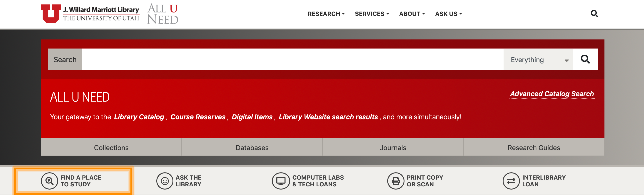Expand the Ask Us menu
Image resolution: width=644 pixels, height=195 pixels.
click(449, 14)
